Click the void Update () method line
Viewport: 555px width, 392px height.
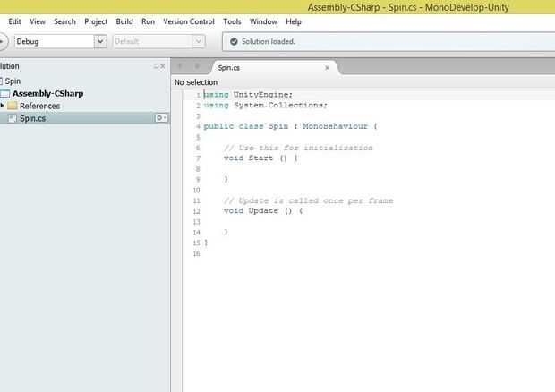[x=263, y=211]
